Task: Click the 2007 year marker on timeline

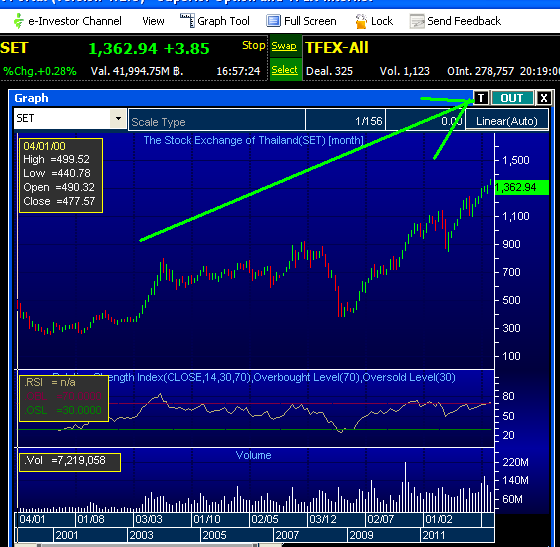Action: click(x=287, y=535)
